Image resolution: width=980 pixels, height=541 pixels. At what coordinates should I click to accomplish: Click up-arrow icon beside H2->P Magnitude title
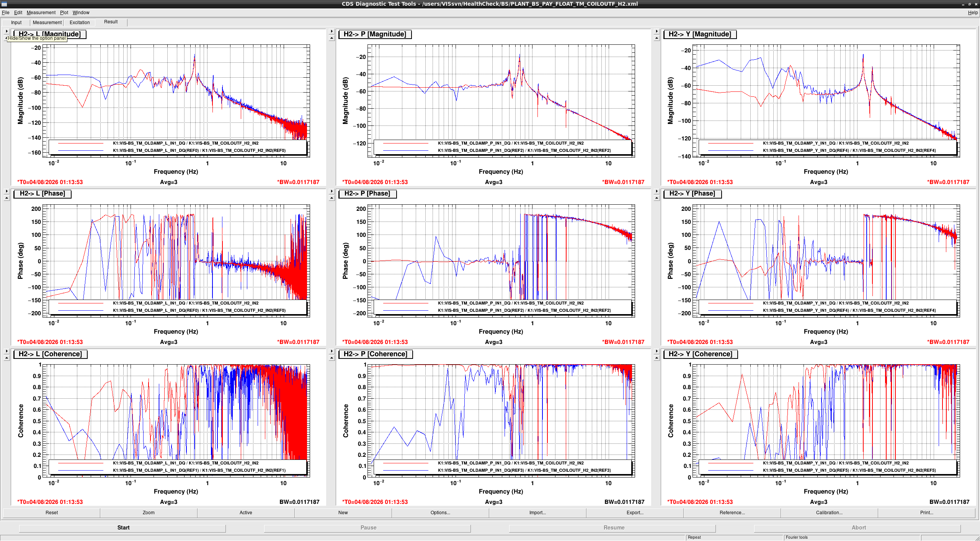(332, 38)
